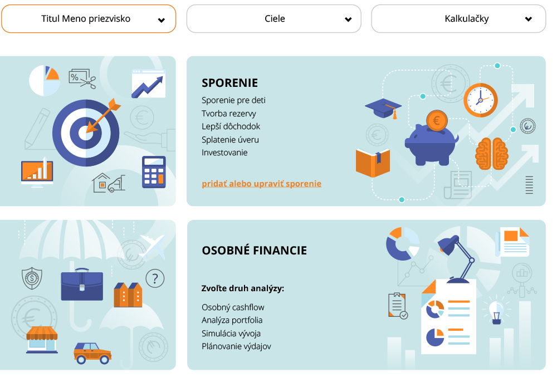Open the Titul Meno priezvisko dropdown
This screenshot has height=392, width=557.
click(89, 18)
